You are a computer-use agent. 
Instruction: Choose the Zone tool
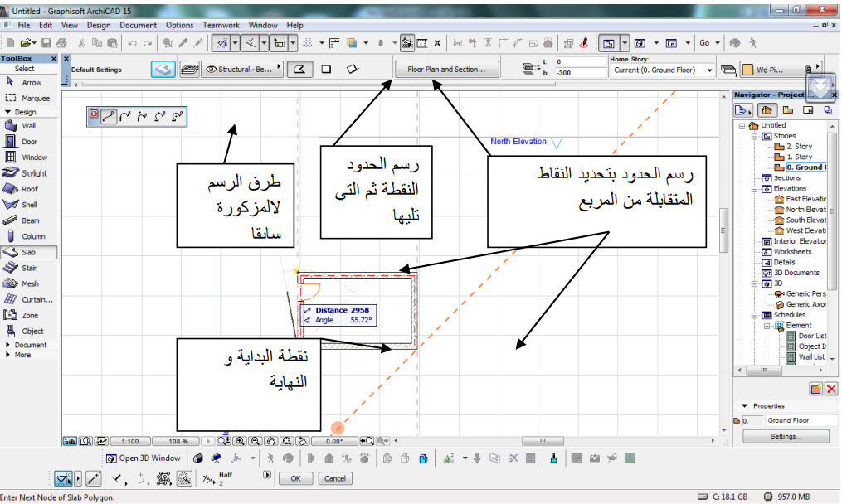[x=31, y=314]
